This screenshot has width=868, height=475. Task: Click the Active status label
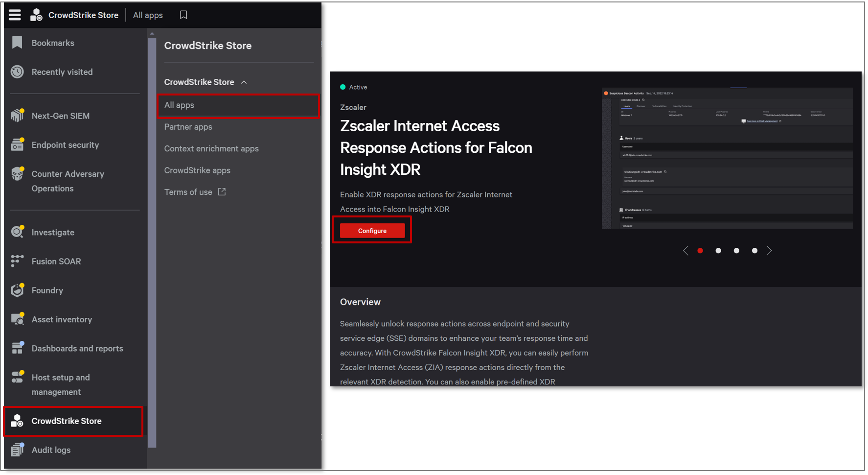(358, 87)
